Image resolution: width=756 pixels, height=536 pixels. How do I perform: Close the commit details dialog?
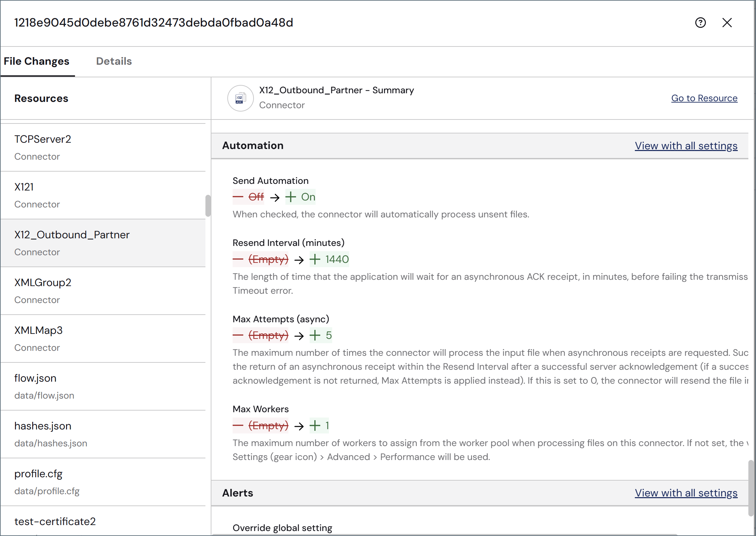click(x=727, y=23)
